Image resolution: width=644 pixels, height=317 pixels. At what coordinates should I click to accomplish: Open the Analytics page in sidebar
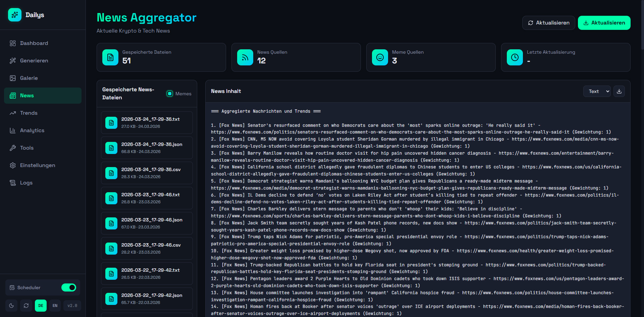(32, 130)
